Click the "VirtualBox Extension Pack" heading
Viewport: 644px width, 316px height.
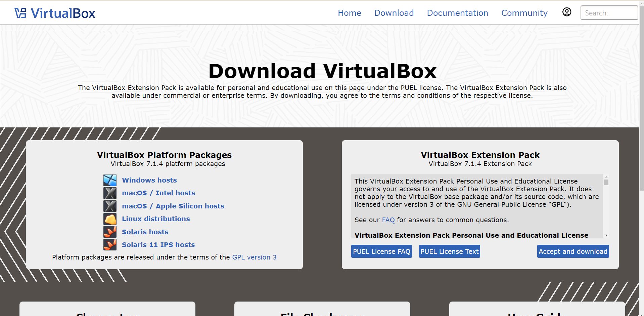480,155
